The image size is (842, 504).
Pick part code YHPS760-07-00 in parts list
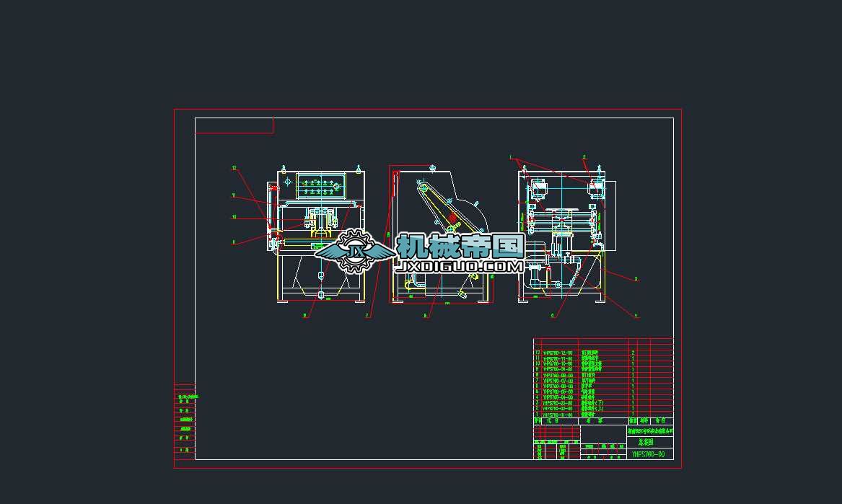[558, 381]
